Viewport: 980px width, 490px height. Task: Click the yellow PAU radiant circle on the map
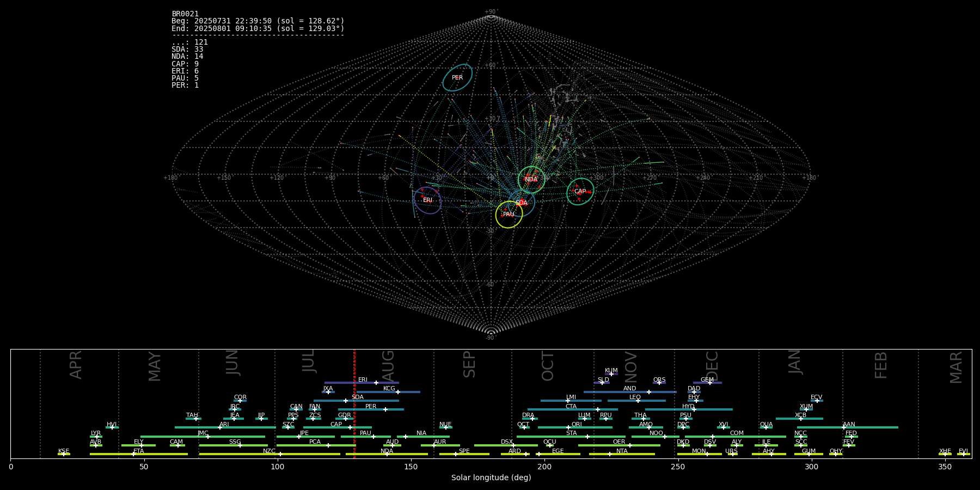click(x=509, y=215)
